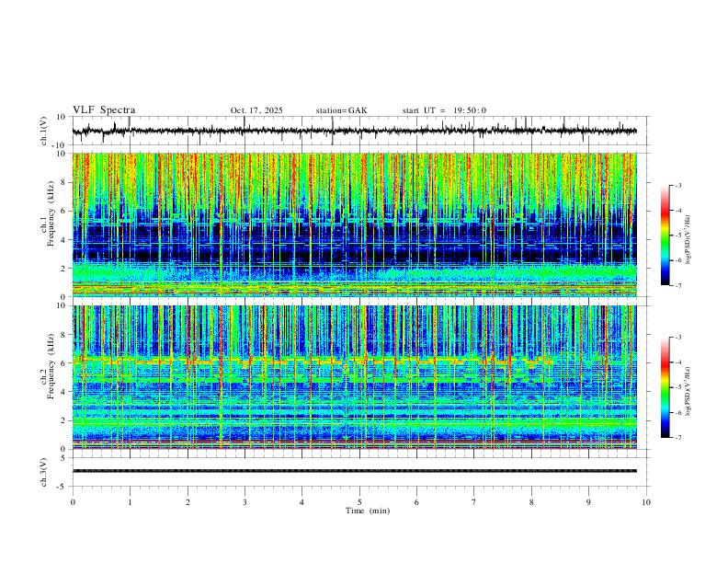728x563 pixels.
Task: Click the 6 kHz tick on ch.2 frequency axis
Action: pos(63,363)
